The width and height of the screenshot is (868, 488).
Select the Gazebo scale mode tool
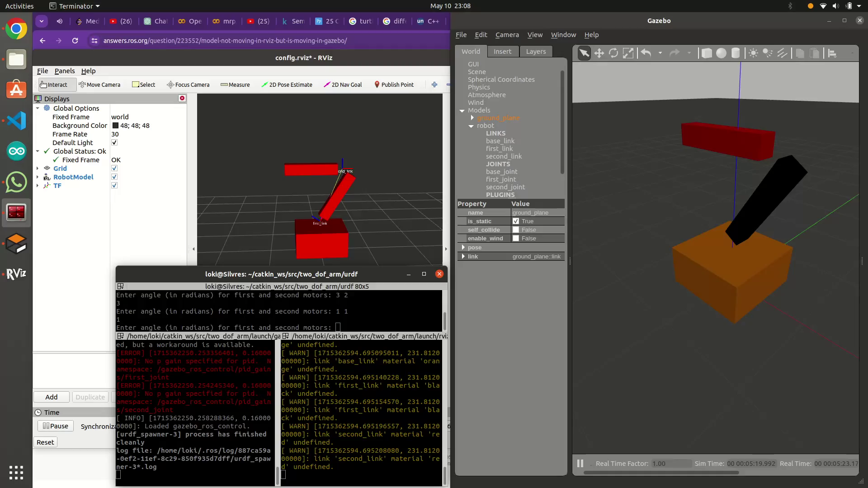click(x=628, y=53)
